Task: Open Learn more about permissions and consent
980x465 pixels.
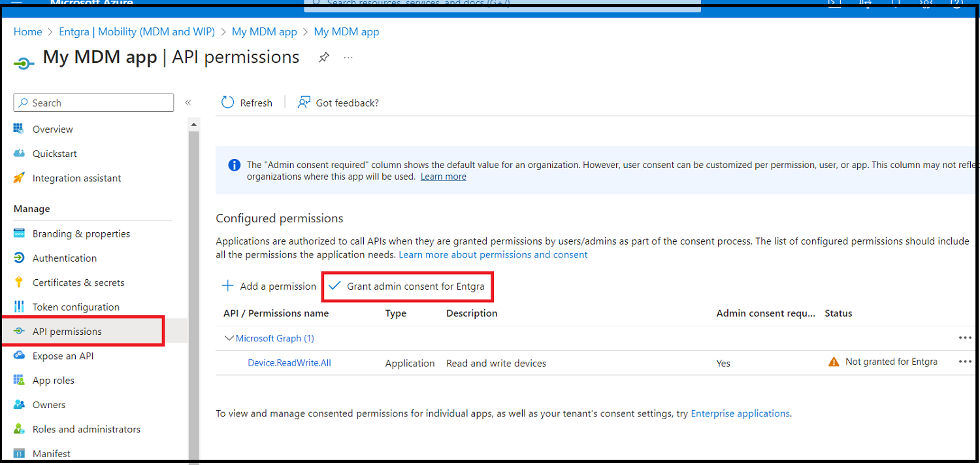Action: point(493,254)
